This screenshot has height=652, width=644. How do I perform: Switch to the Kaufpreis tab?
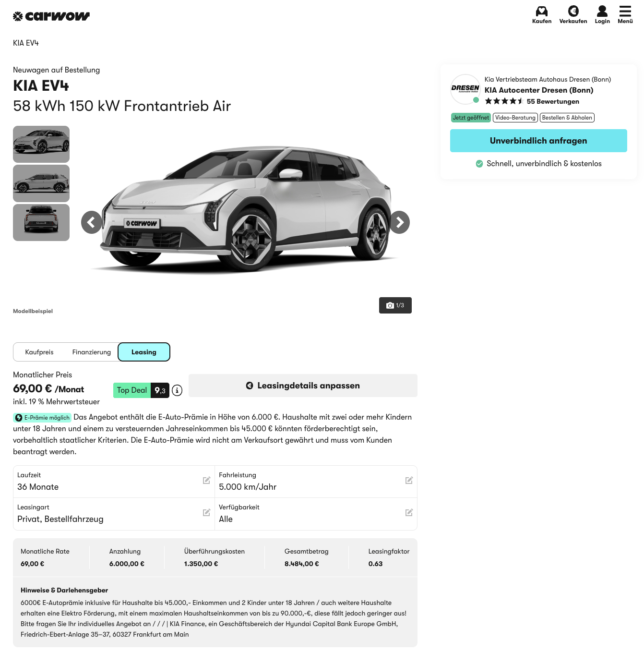click(x=39, y=352)
